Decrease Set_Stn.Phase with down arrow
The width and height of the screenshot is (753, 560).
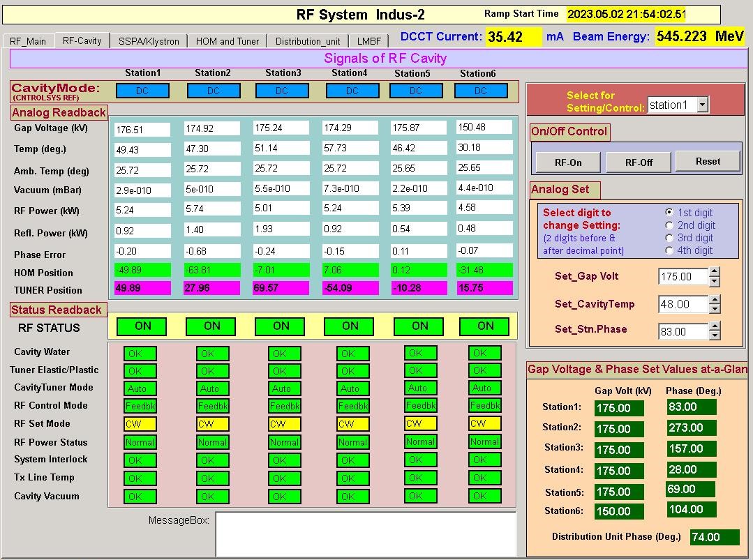point(715,336)
